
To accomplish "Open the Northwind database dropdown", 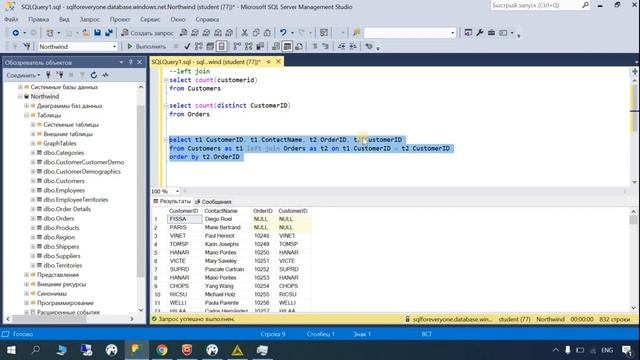I will [x=114, y=47].
